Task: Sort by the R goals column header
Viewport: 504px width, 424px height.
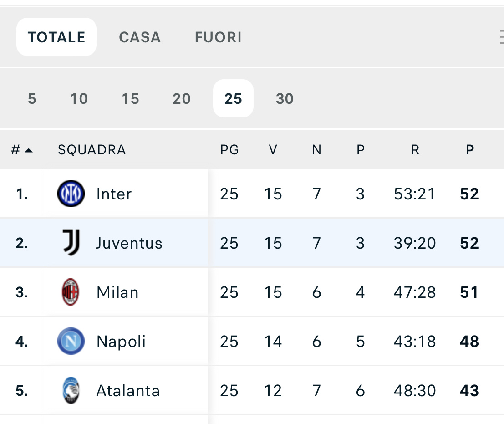Action: coord(415,150)
